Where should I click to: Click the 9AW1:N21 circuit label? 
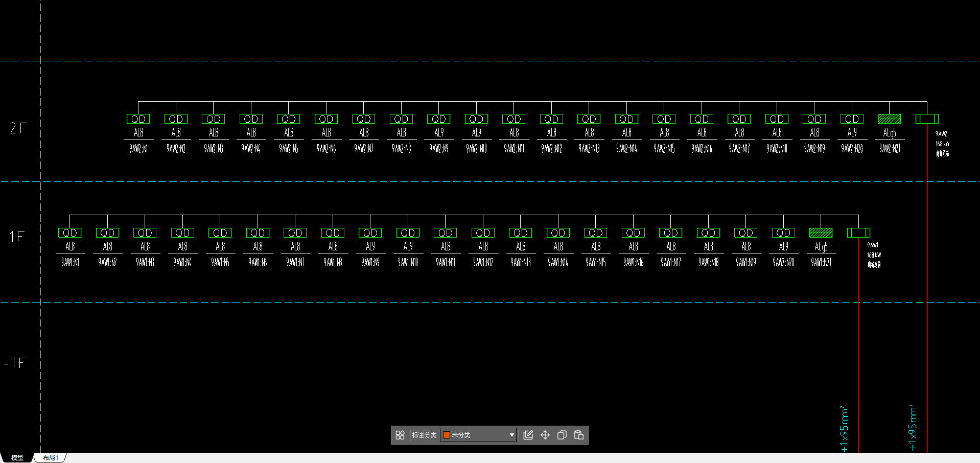pos(821,262)
